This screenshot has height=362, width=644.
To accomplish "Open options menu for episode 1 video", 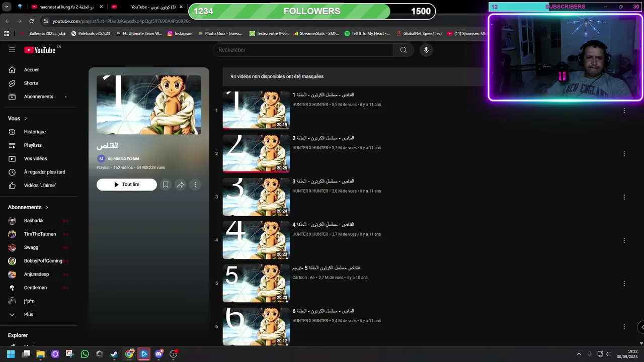I will 624,111.
